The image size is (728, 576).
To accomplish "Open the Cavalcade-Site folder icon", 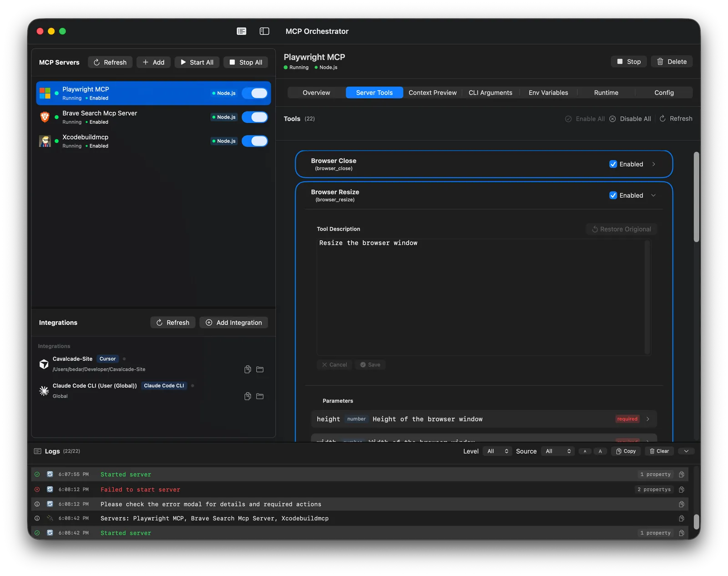I will [x=260, y=369].
